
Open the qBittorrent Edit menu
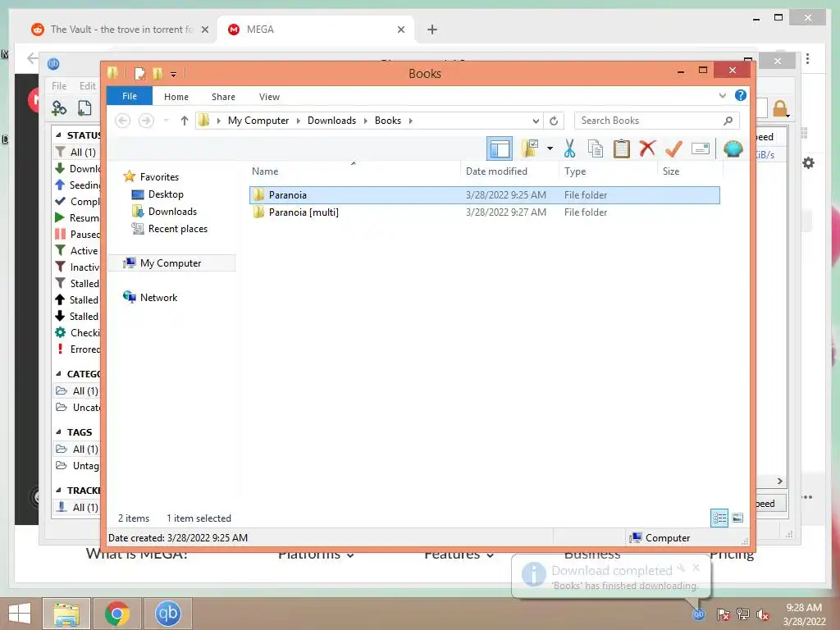point(88,85)
